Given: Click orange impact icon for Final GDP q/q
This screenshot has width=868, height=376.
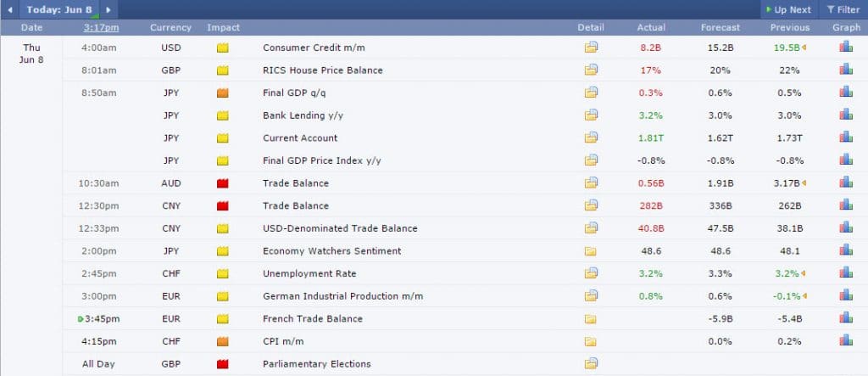Looking at the screenshot, I should point(223,93).
